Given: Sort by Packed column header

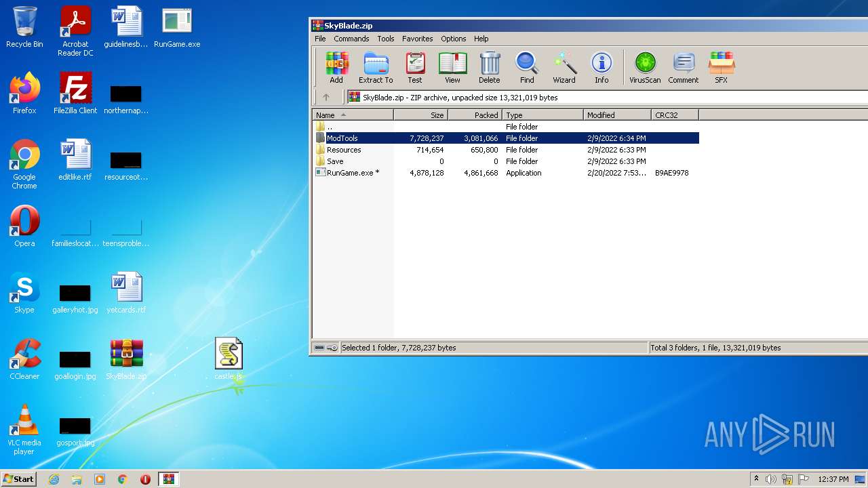Looking at the screenshot, I should 475,115.
